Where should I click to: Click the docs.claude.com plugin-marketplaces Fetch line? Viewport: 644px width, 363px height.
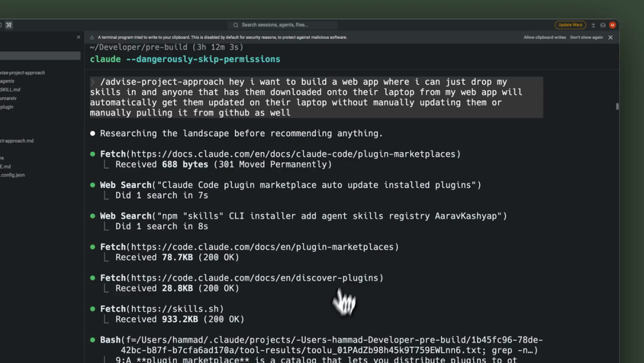pyautogui.click(x=280, y=154)
